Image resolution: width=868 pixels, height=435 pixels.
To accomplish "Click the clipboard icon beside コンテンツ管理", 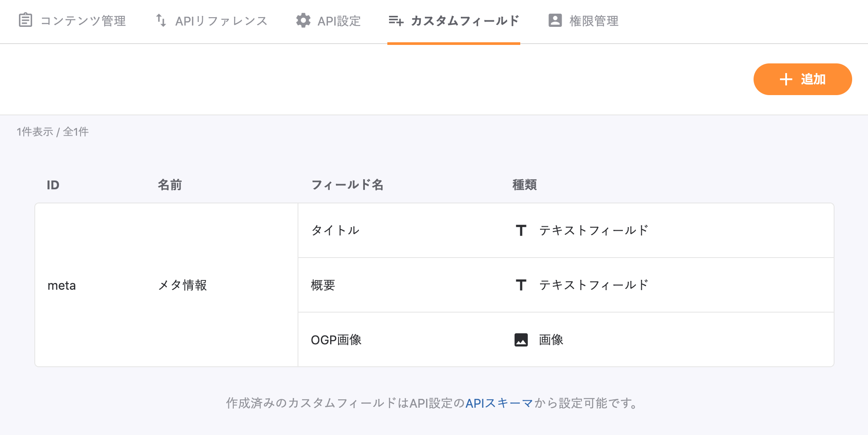I will (x=26, y=20).
